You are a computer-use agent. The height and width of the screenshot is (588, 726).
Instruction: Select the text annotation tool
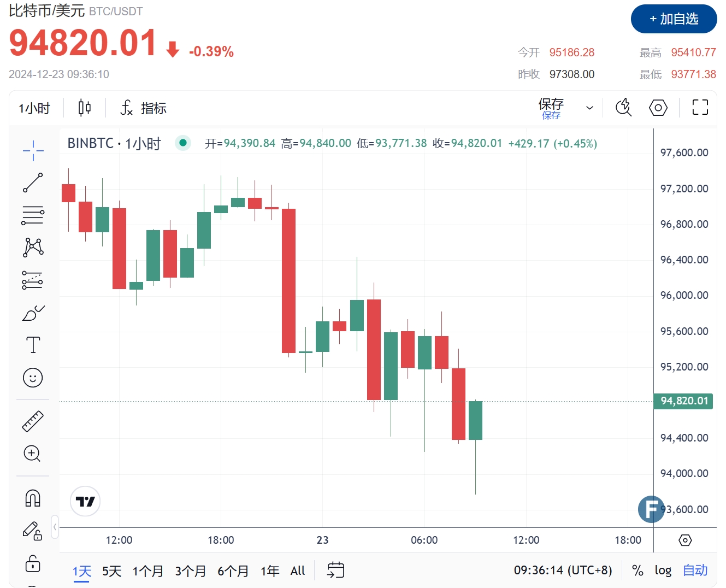[33, 345]
